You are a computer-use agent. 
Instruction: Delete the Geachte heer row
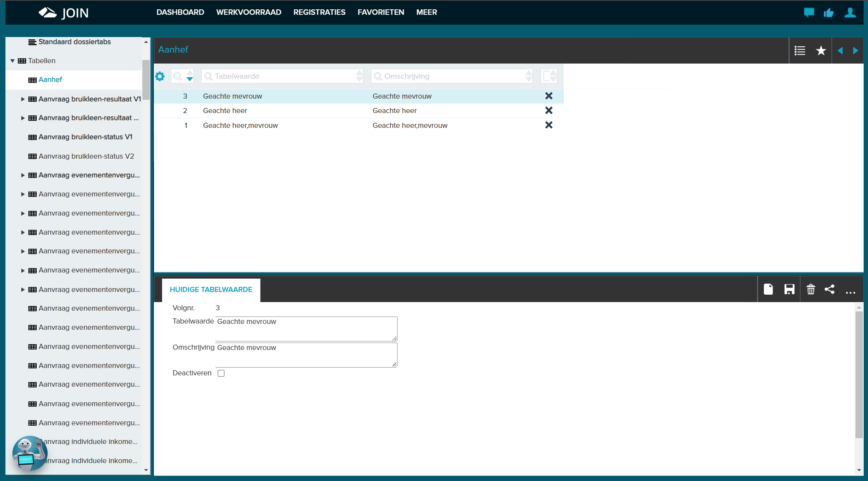549,111
